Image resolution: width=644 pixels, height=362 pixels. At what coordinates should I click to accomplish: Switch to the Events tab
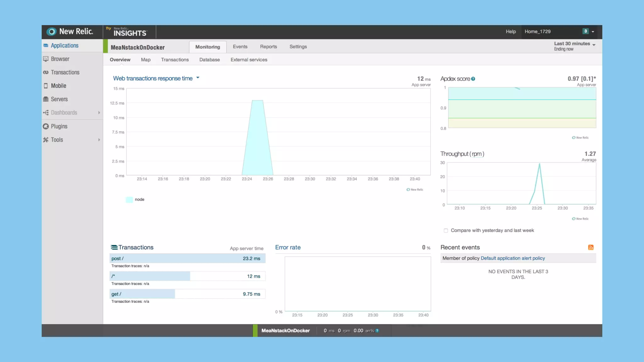240,47
